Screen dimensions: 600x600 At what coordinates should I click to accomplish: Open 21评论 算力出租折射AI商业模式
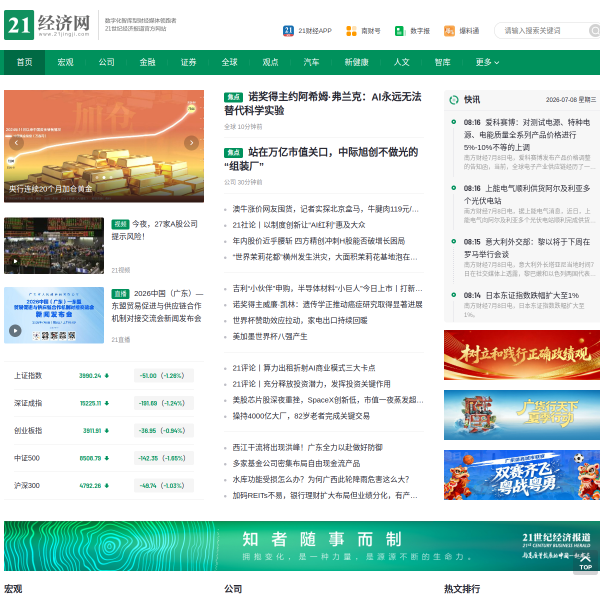click(304, 368)
